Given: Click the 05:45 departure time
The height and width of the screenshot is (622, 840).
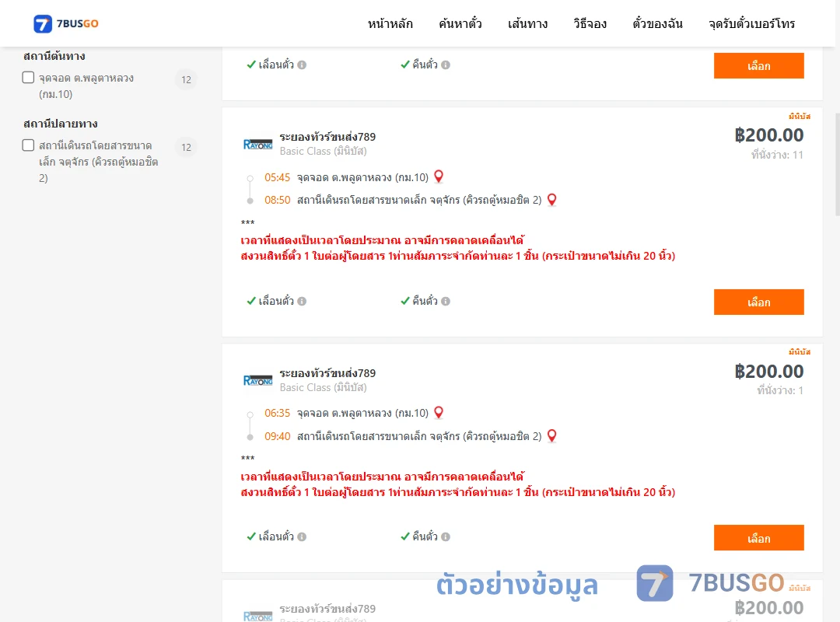Looking at the screenshot, I should point(277,177).
